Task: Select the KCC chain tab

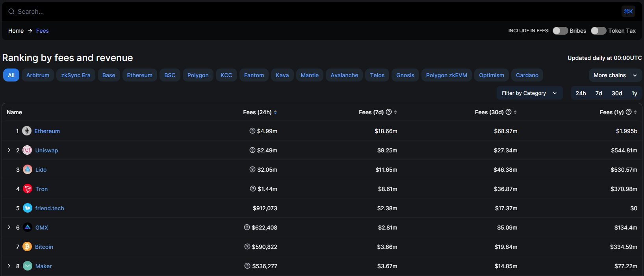Action: pos(226,75)
